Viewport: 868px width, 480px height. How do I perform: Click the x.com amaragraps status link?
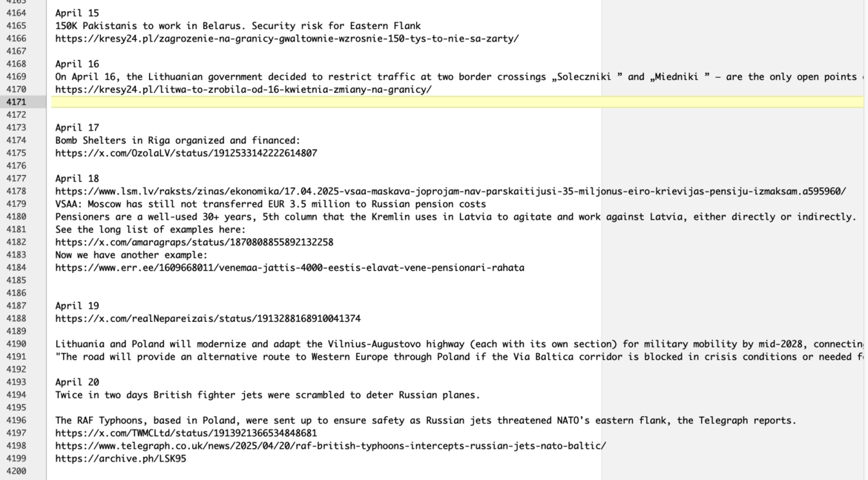pyautogui.click(x=194, y=243)
